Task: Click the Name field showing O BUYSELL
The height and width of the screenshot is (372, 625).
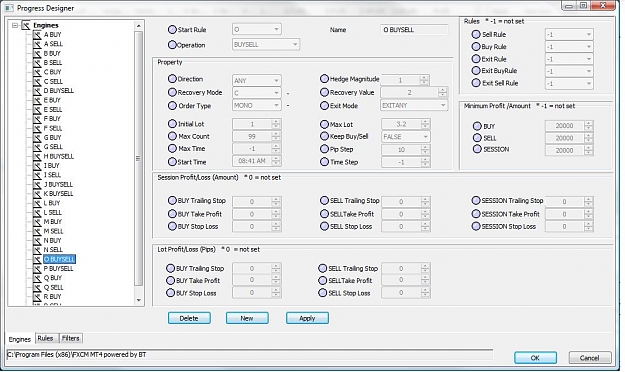Action: [414, 30]
